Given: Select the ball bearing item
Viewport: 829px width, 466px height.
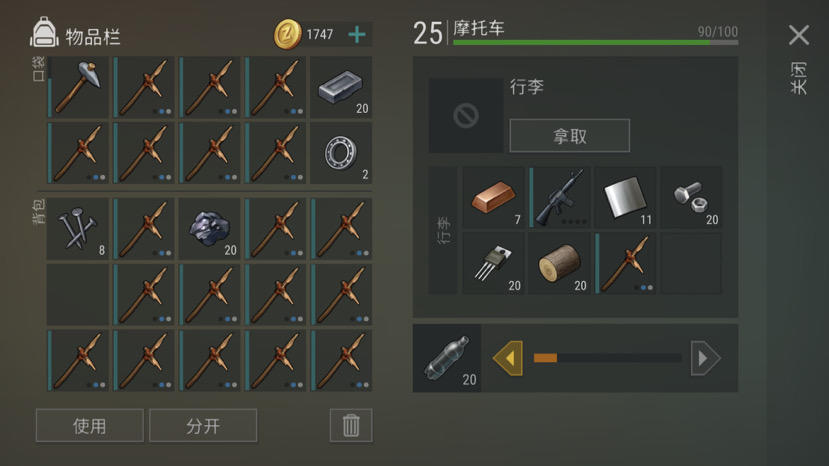Looking at the screenshot, I should coord(341,153).
